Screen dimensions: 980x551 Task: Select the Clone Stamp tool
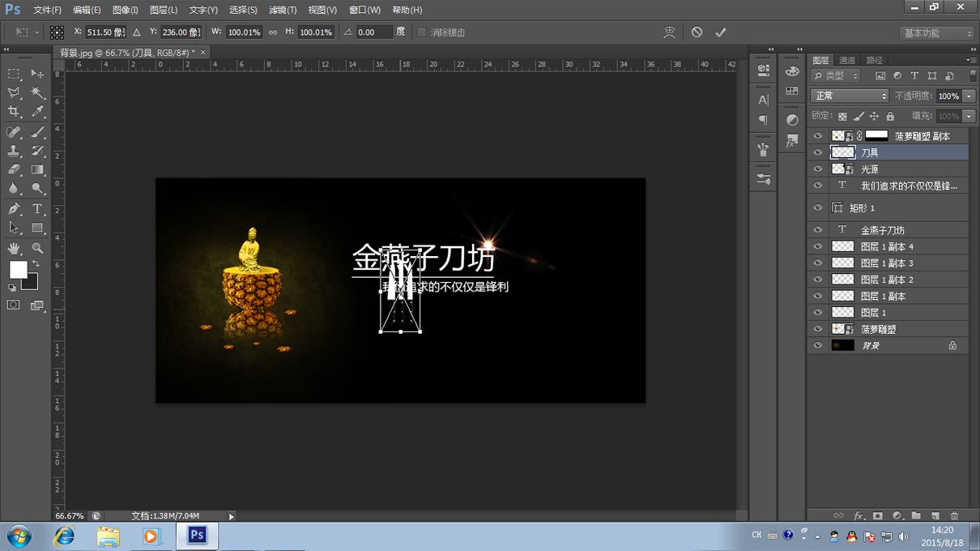point(14,151)
